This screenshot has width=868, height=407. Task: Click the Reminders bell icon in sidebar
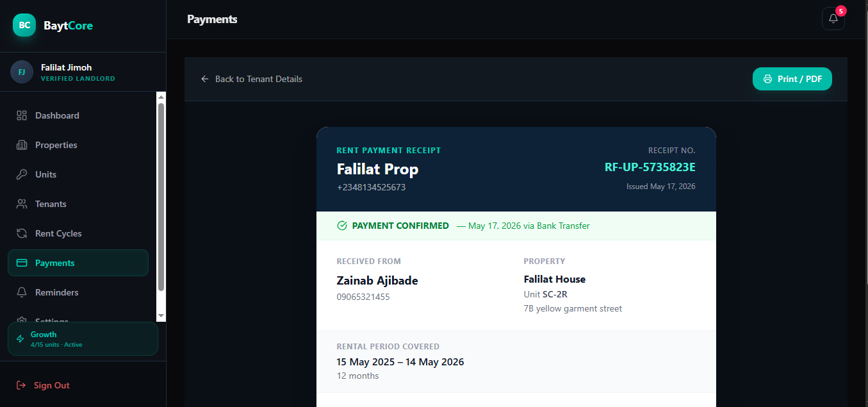(22, 292)
